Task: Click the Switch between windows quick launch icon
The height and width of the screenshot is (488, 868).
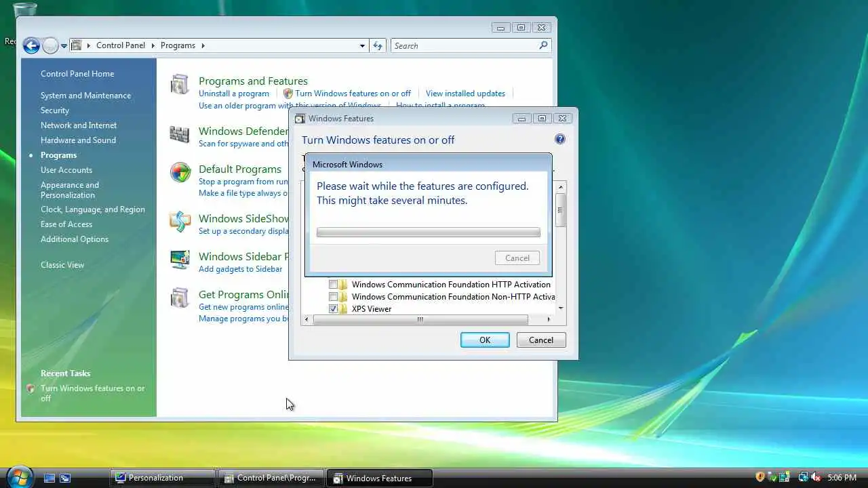Action: [65, 478]
